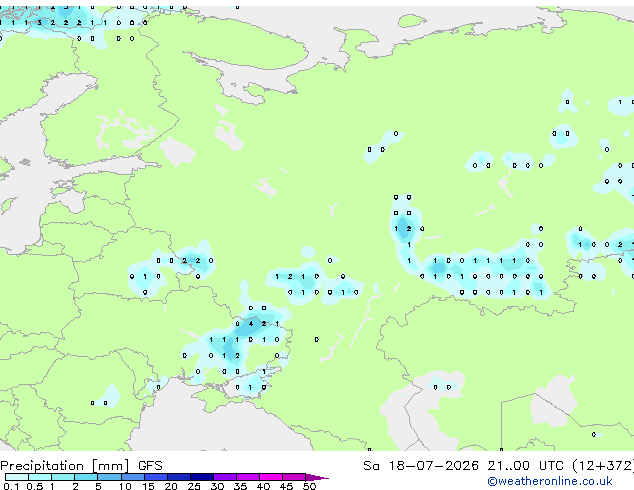Screen dimensions: 634x490
Task: Pick the 1–2 mm legend color box
Action: tap(63, 477)
